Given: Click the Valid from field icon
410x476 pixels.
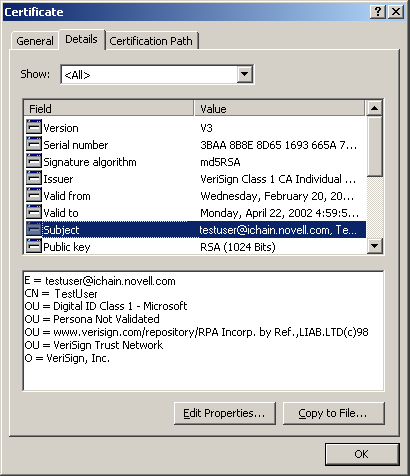Looking at the screenshot, I should point(34,196).
